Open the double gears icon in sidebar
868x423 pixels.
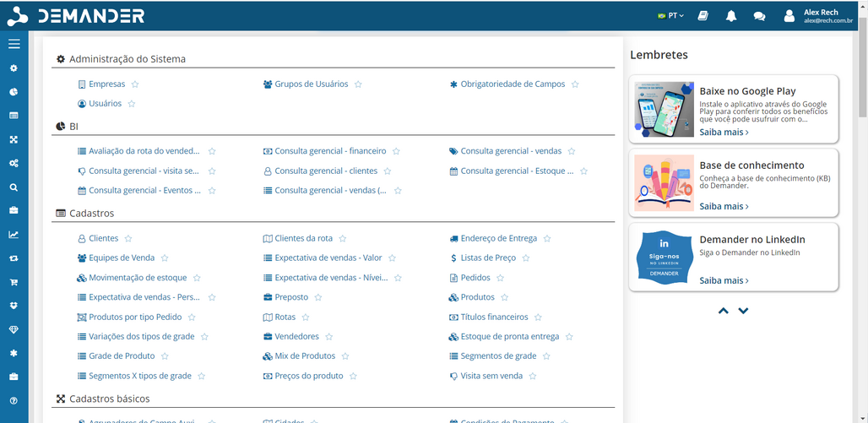(x=14, y=163)
